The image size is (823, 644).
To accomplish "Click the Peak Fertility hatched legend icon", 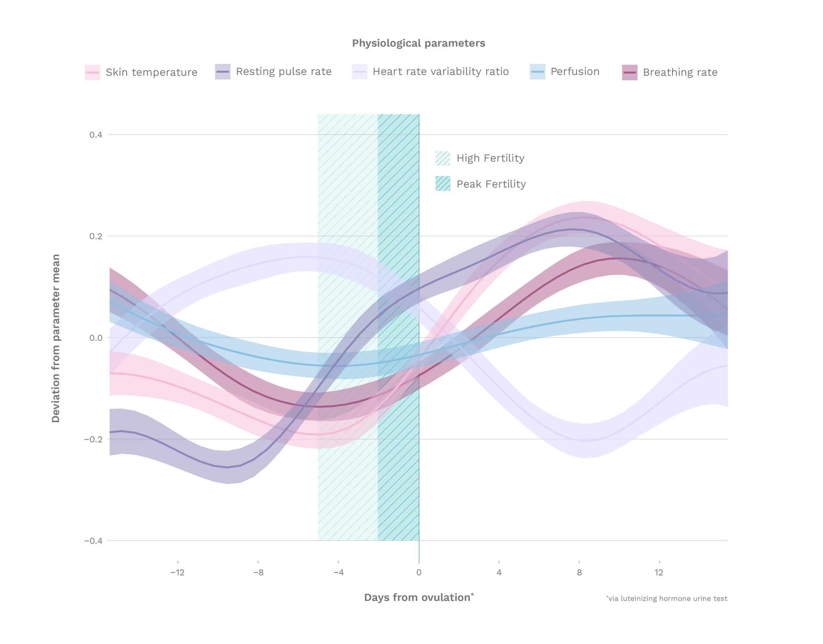I will pos(443,184).
